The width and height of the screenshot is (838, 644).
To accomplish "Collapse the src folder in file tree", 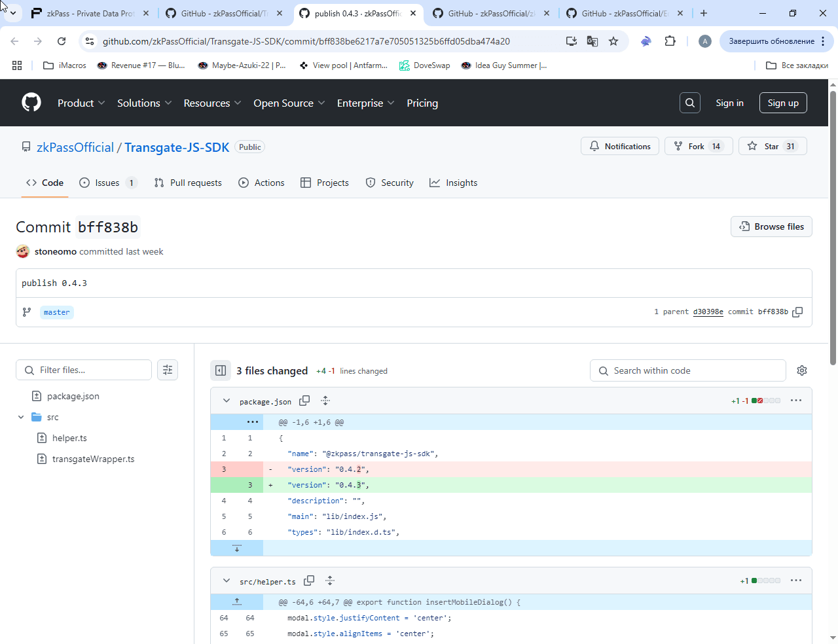I will (x=21, y=417).
